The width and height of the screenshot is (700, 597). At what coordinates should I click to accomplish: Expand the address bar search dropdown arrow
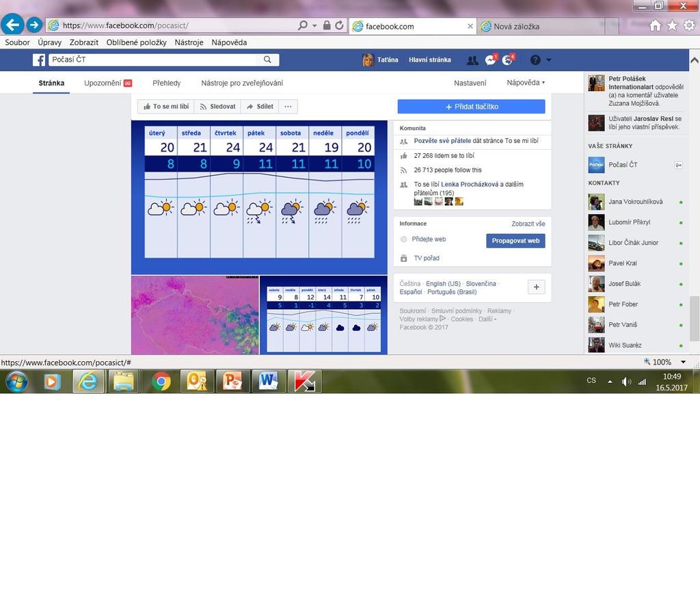pyautogui.click(x=314, y=25)
